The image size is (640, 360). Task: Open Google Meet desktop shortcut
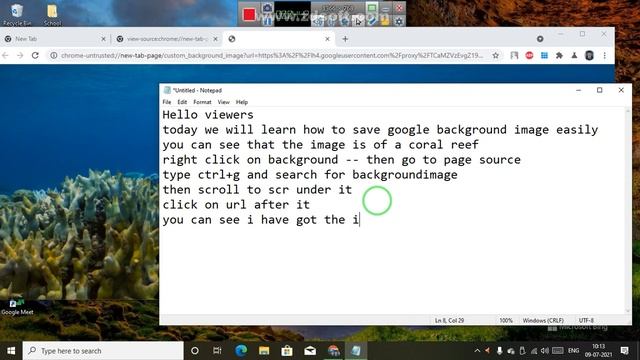click(17, 307)
